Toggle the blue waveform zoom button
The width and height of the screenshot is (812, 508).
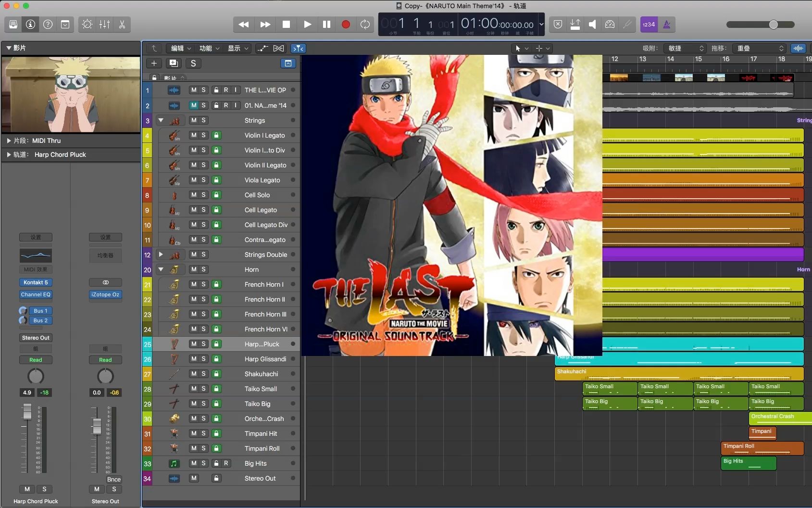(x=798, y=48)
